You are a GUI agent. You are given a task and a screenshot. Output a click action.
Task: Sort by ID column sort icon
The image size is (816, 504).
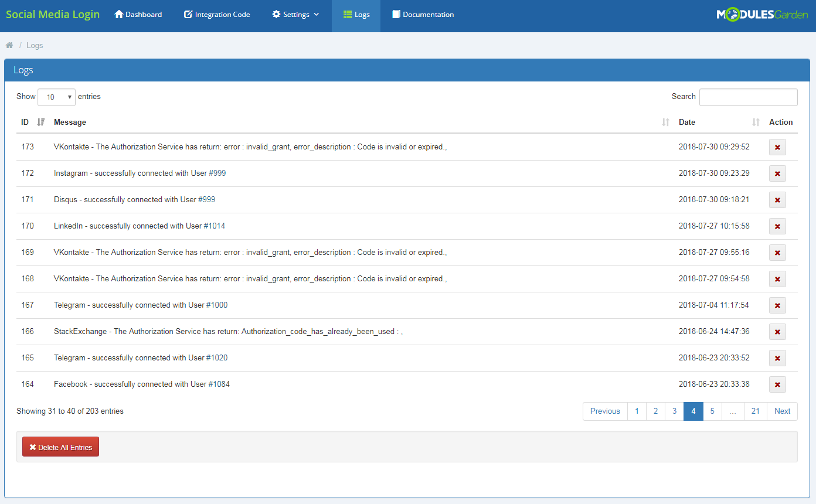pyautogui.click(x=41, y=122)
